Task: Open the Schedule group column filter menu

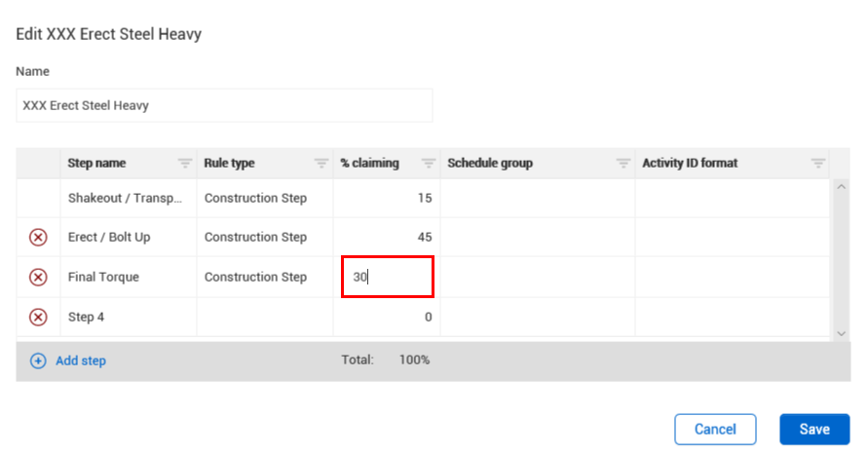Action: 623,164
